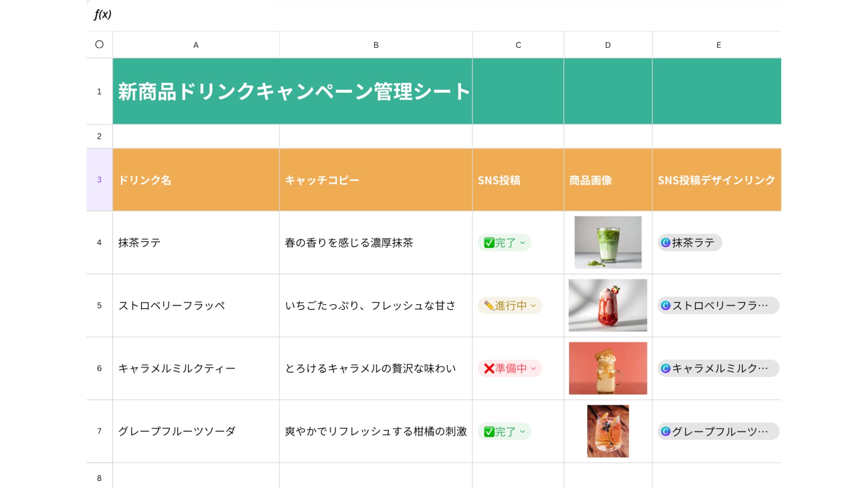The width and height of the screenshot is (868, 488).
Task: Open the 進行中 status dropdown arrow
Action: [x=533, y=305]
